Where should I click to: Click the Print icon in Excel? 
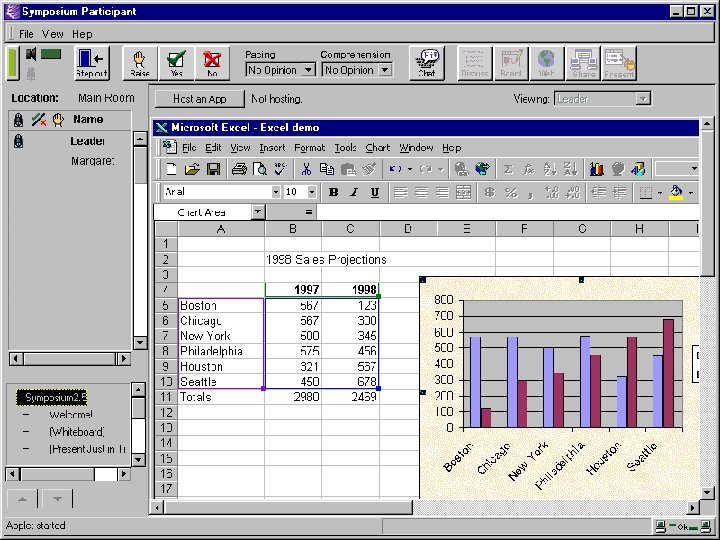(239, 169)
